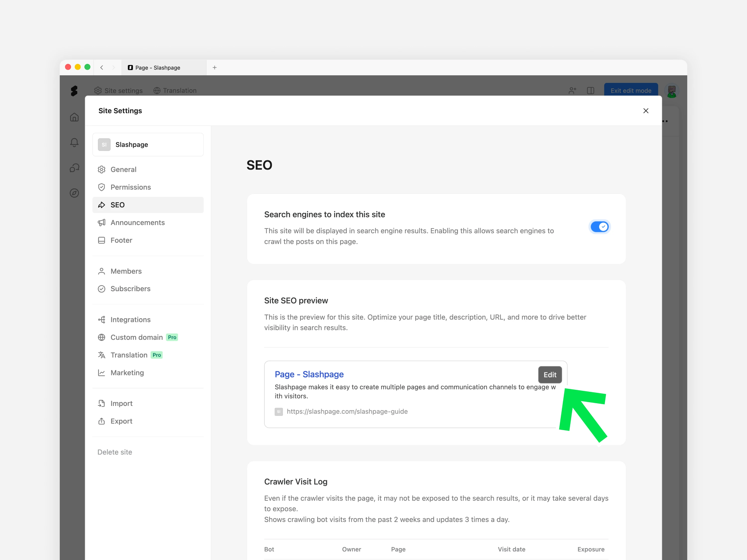Open the Slashpage site selector

148,144
